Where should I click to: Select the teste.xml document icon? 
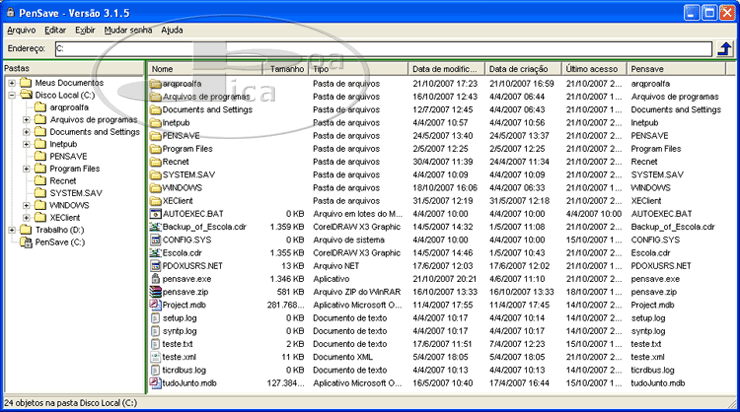(155, 357)
